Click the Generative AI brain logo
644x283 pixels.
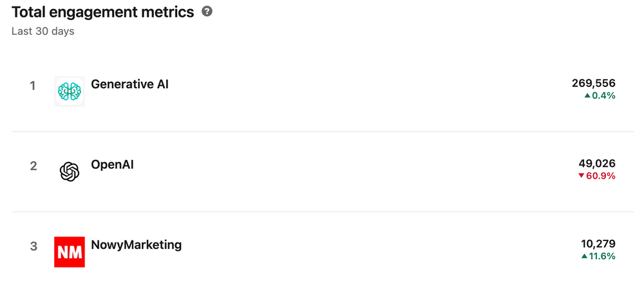70,91
